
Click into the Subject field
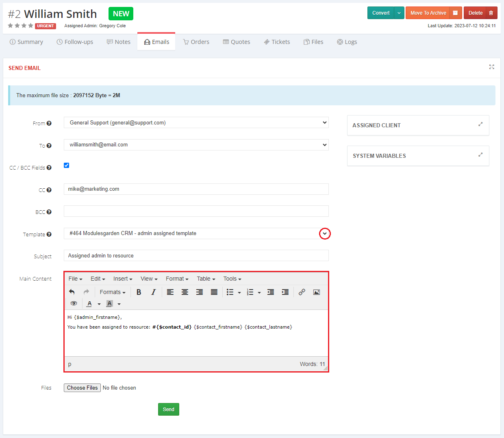[x=196, y=255]
